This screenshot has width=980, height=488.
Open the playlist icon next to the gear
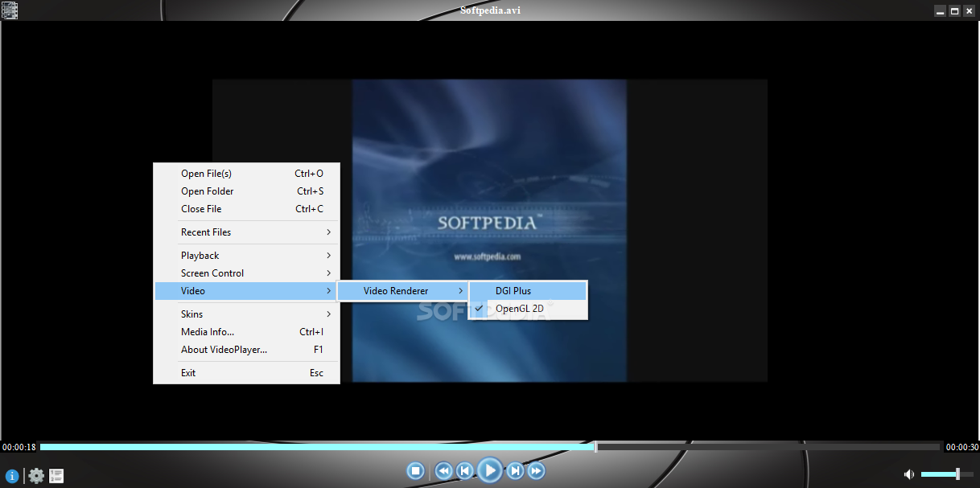(x=56, y=476)
